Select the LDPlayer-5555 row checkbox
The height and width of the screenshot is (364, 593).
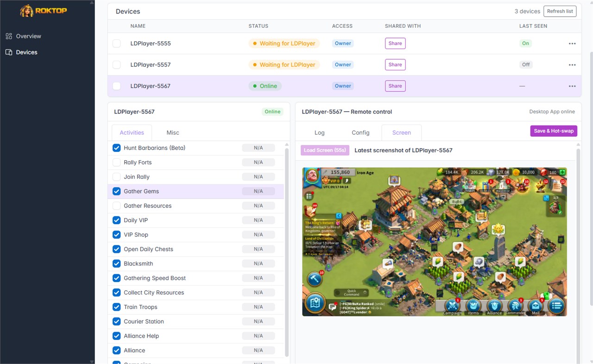pyautogui.click(x=117, y=44)
